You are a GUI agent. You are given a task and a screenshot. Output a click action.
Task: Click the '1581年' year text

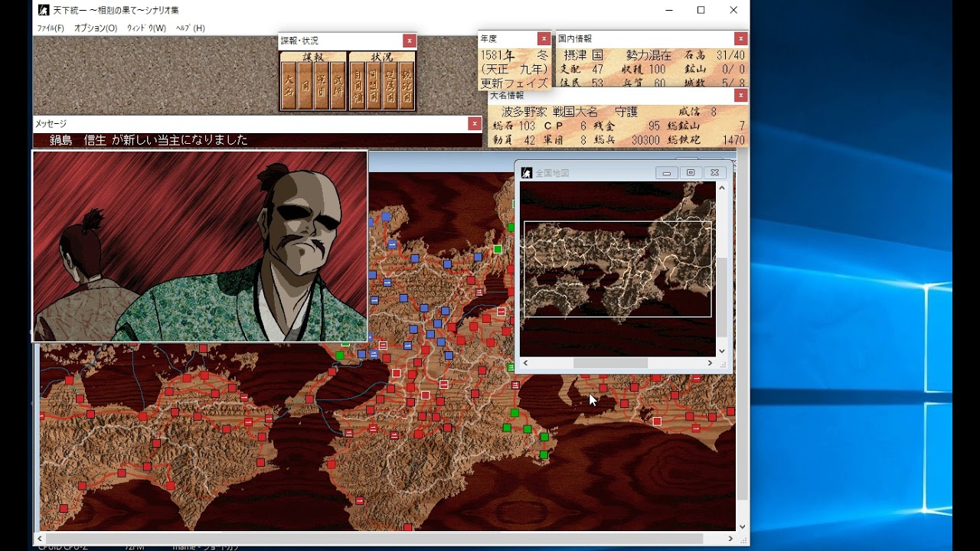pos(498,55)
